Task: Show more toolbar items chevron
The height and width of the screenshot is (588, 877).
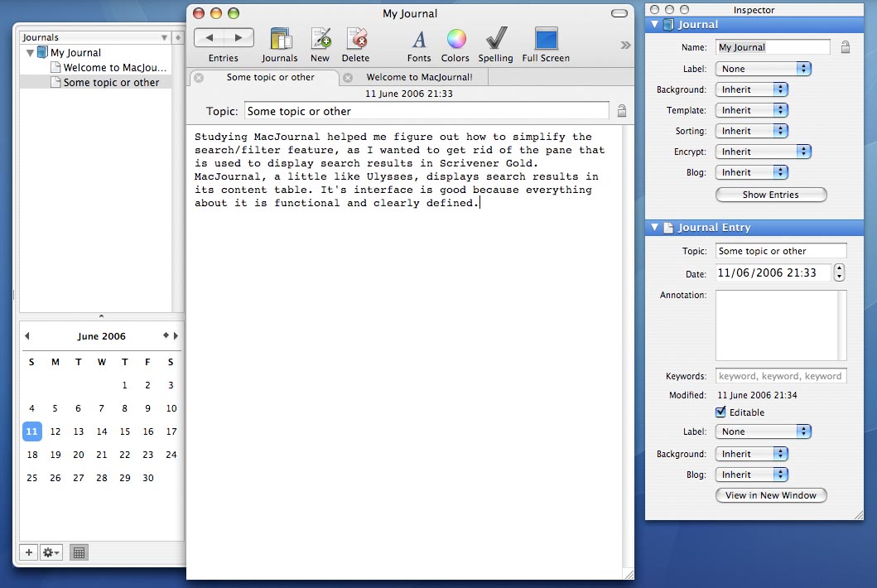Action: coord(625,45)
